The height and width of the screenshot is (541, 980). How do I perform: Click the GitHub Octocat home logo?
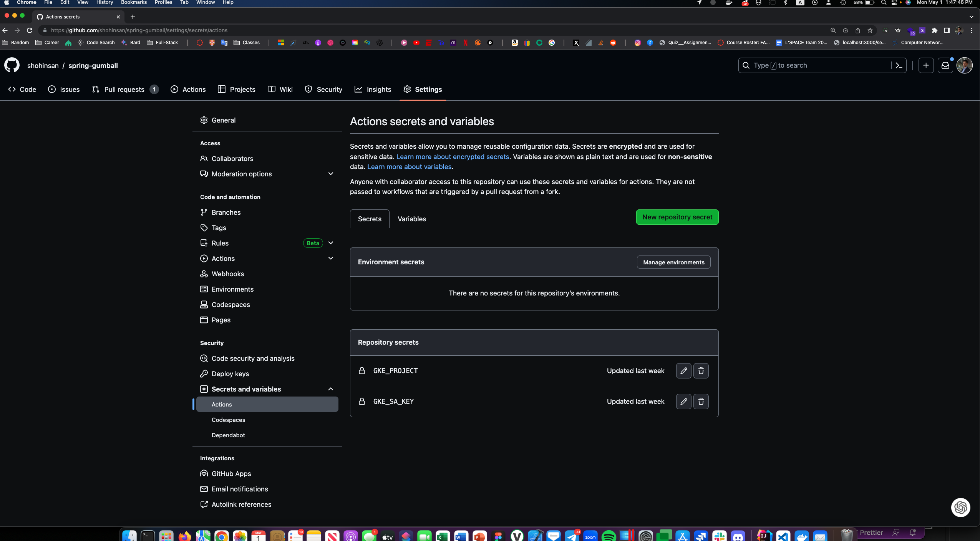[12, 65]
